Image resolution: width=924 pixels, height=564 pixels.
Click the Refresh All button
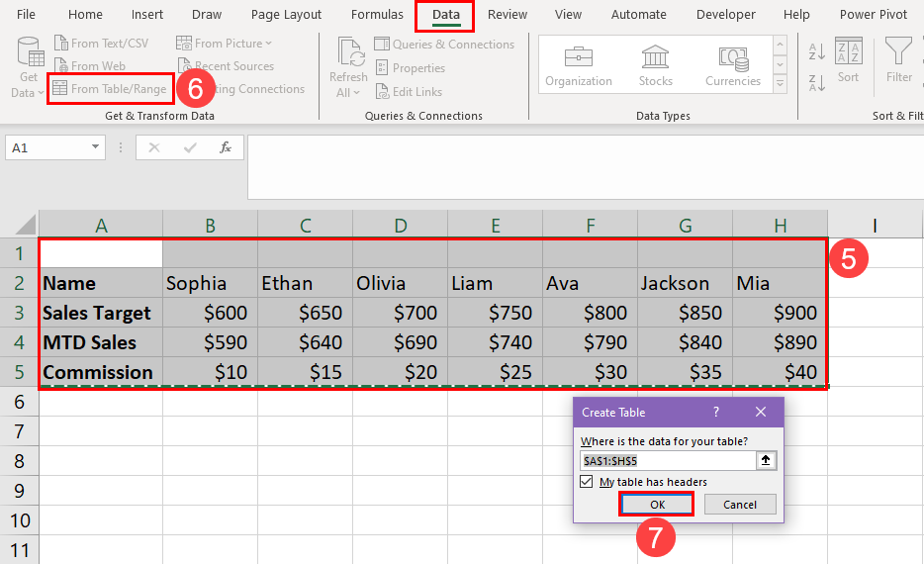[x=348, y=67]
